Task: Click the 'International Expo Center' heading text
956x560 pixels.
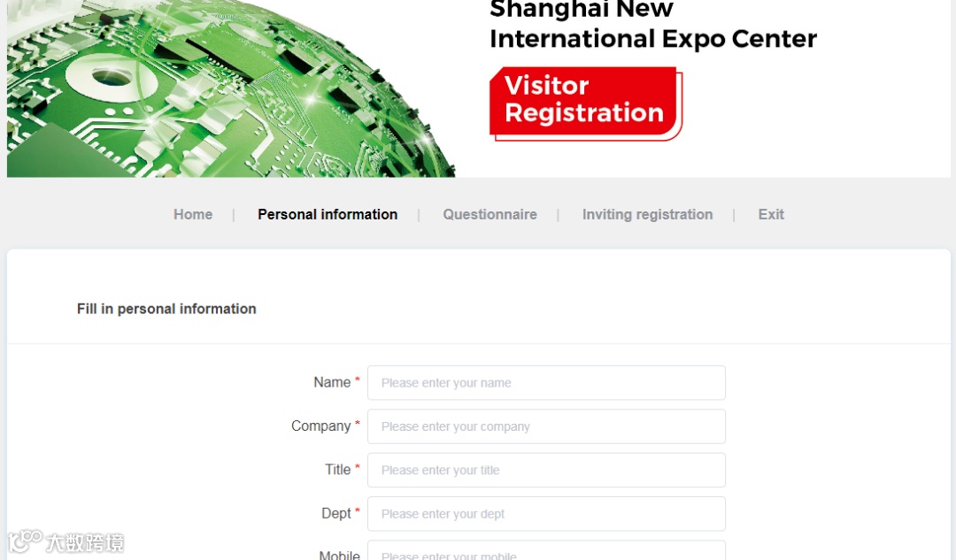Action: 653,38
